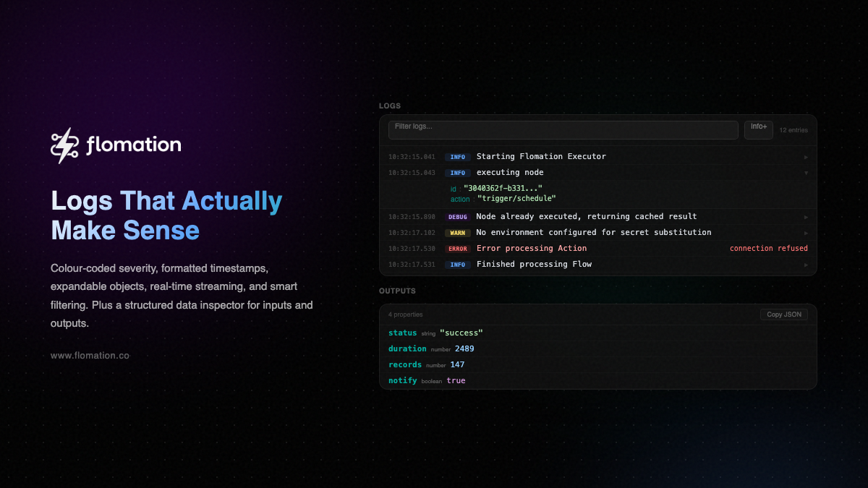The image size is (868, 488).
Task: Click the 12 entries counter
Action: (793, 130)
